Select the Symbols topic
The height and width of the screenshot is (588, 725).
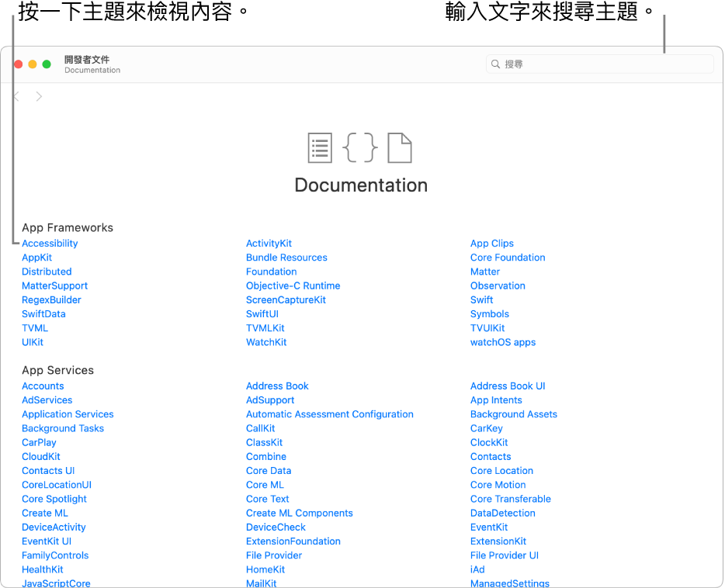[489, 314]
